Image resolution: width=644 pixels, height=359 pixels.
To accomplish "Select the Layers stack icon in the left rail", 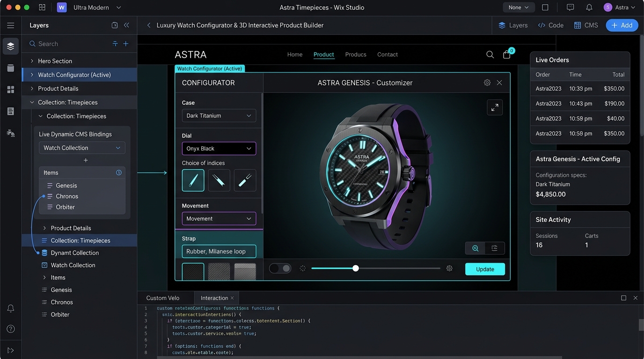I will click(11, 46).
